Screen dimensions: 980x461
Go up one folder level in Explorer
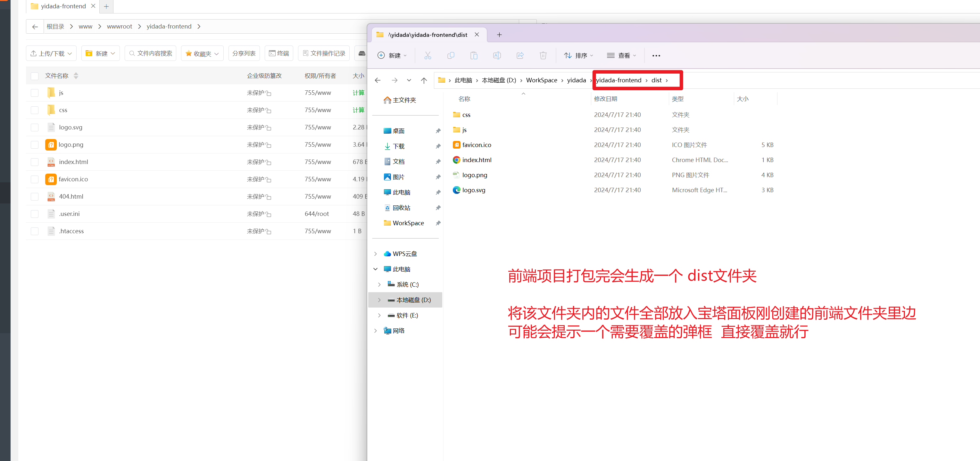coord(424,80)
